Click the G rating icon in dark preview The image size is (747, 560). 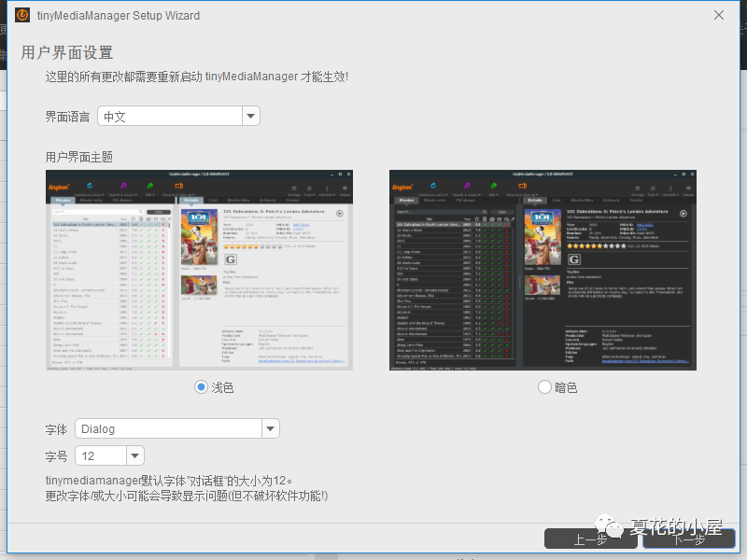(573, 259)
